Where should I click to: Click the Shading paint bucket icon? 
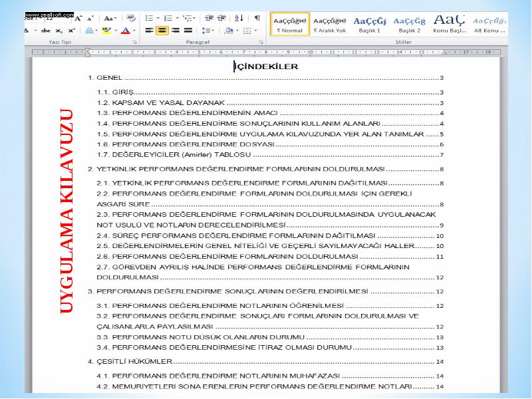click(229, 31)
